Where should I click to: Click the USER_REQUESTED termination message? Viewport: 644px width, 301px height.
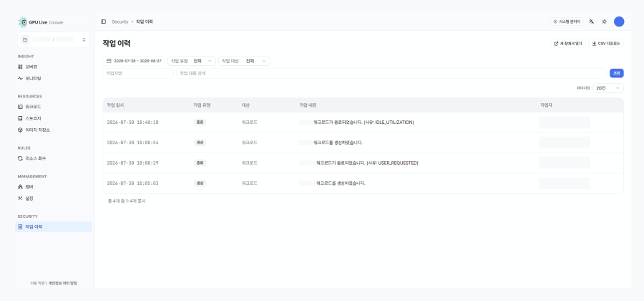[x=367, y=163]
